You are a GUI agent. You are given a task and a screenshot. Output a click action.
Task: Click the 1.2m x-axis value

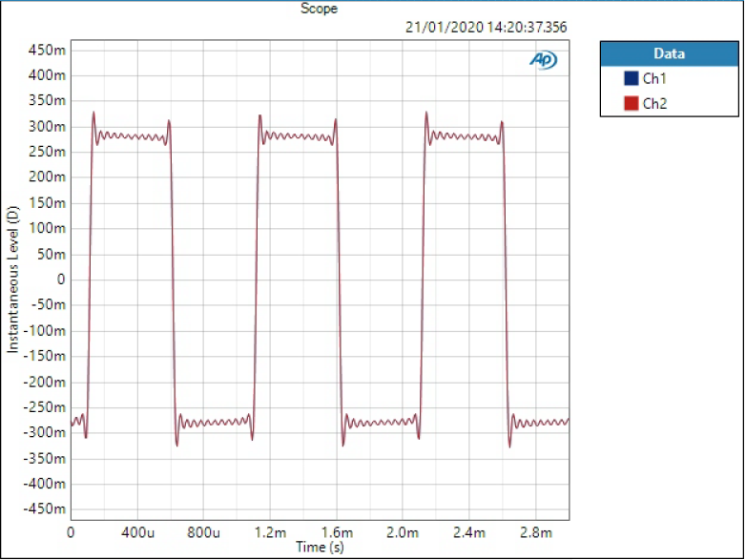(x=270, y=532)
